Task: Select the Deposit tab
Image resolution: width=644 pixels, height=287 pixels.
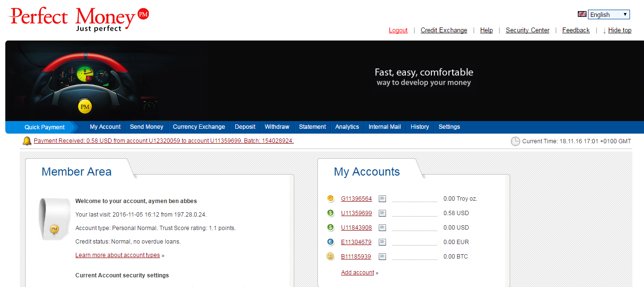Action: coord(245,127)
